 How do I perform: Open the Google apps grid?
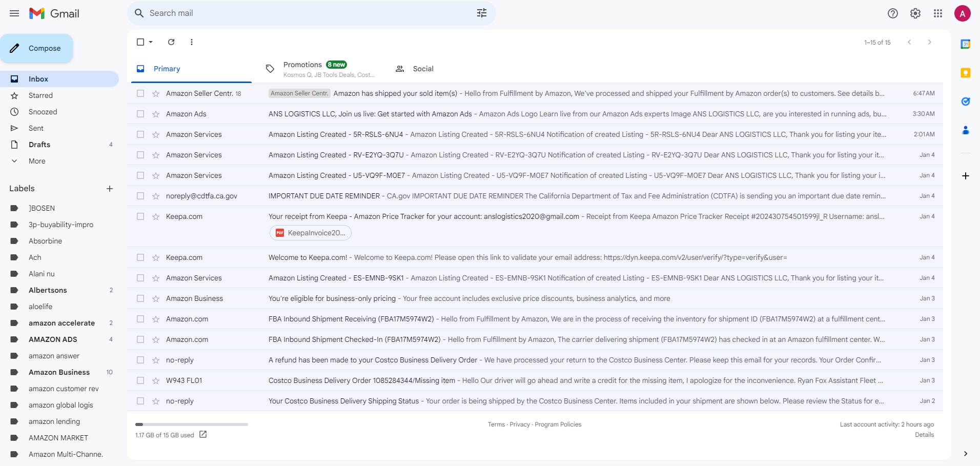938,13
